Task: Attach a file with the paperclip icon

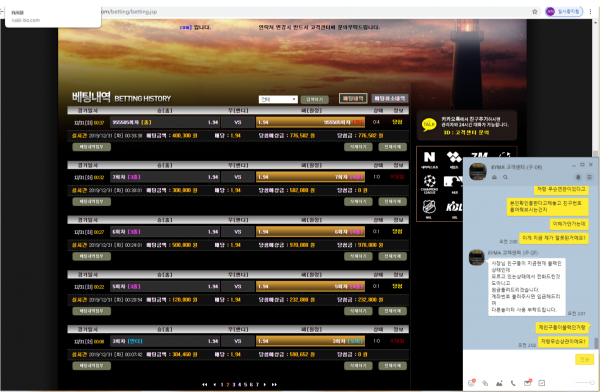Action: pyautogui.click(x=485, y=383)
